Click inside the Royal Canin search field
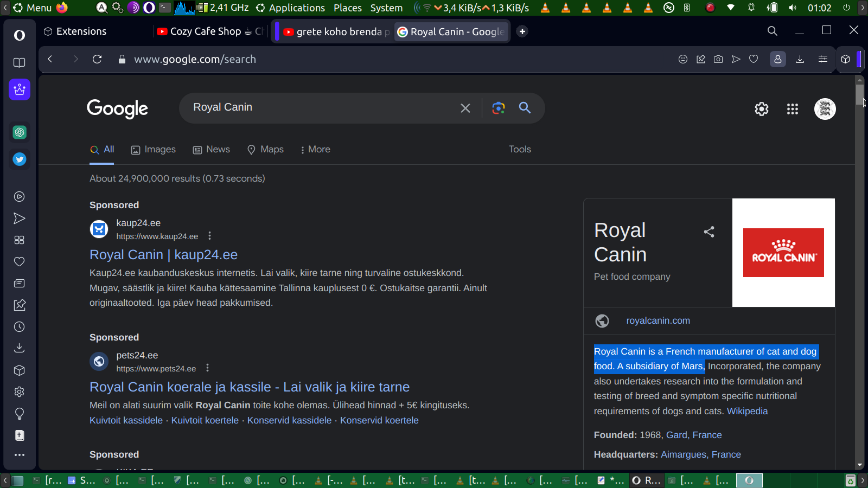The width and height of the screenshot is (868, 488). 320,107
